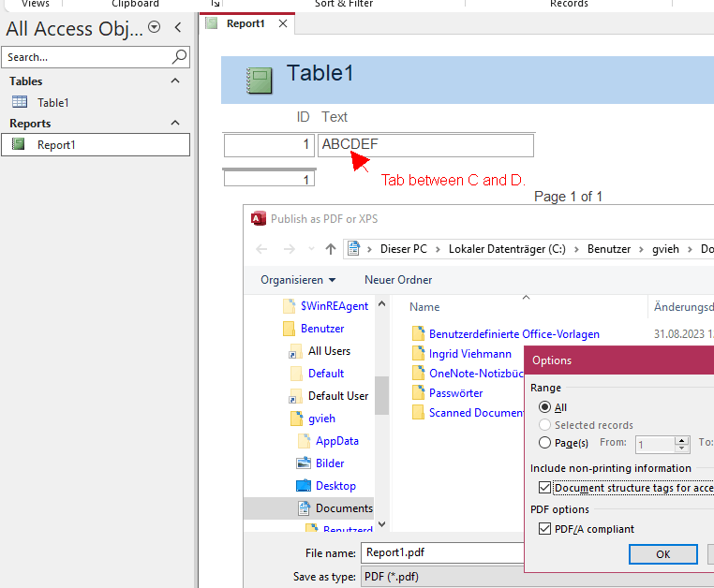Select Default folder in tree
This screenshot has width=714, height=588.
click(x=318, y=374)
